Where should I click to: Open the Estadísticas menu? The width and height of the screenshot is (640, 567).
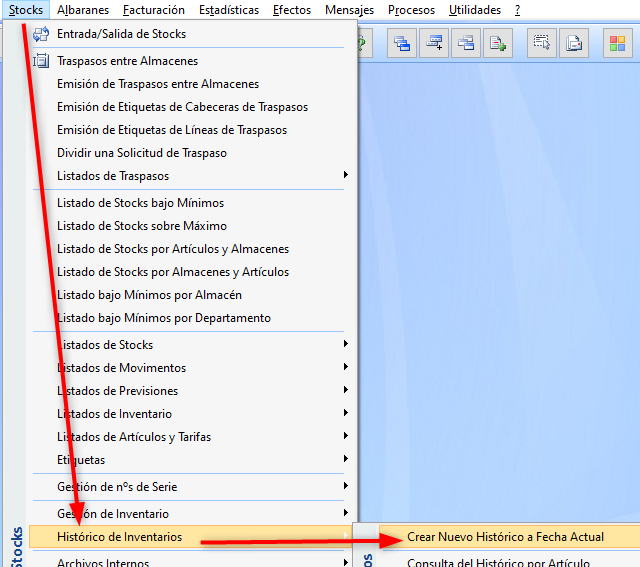(228, 10)
